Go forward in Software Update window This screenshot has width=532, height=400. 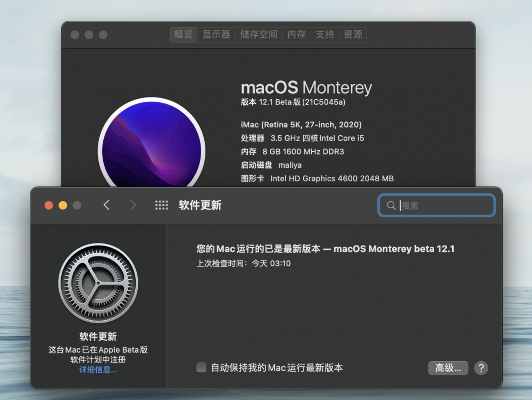(133, 205)
